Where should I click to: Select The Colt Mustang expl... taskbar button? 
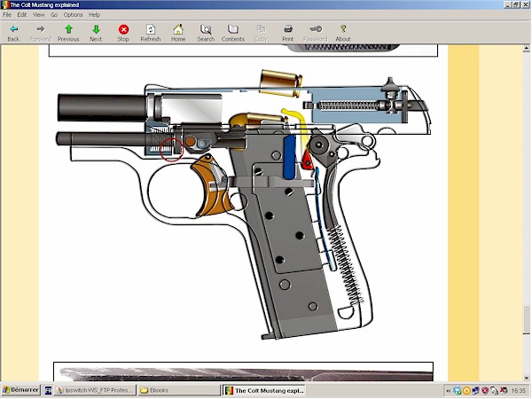[264, 390]
